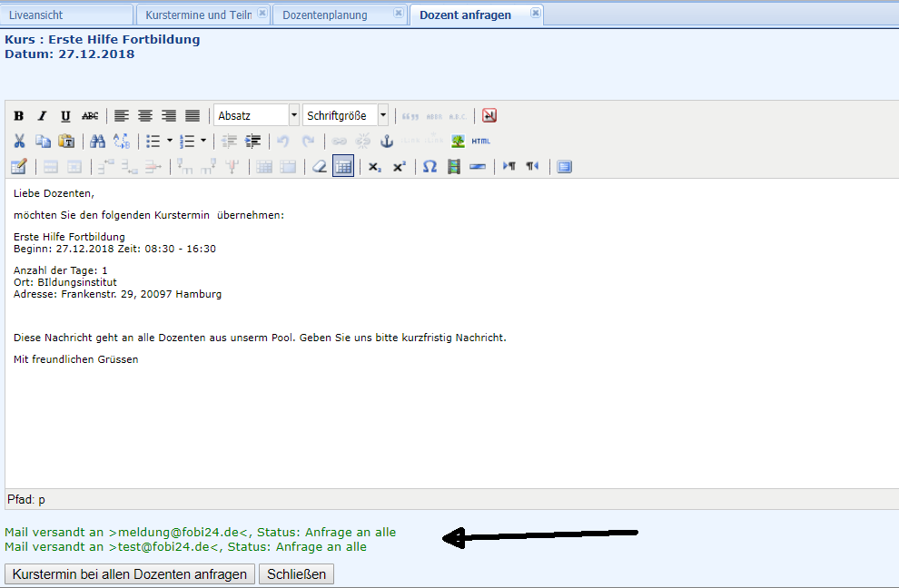Image resolution: width=899 pixels, height=588 pixels.
Task: Open the HTML source editor
Action: tap(480, 142)
